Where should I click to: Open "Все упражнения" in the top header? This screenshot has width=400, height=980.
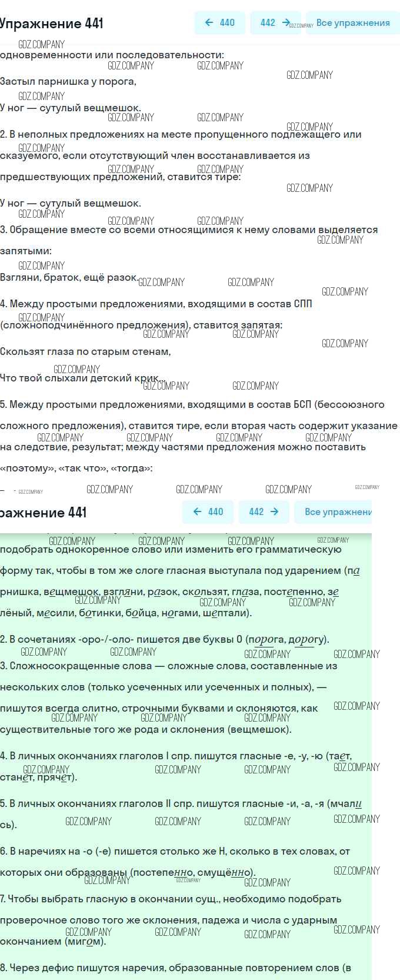tap(353, 23)
